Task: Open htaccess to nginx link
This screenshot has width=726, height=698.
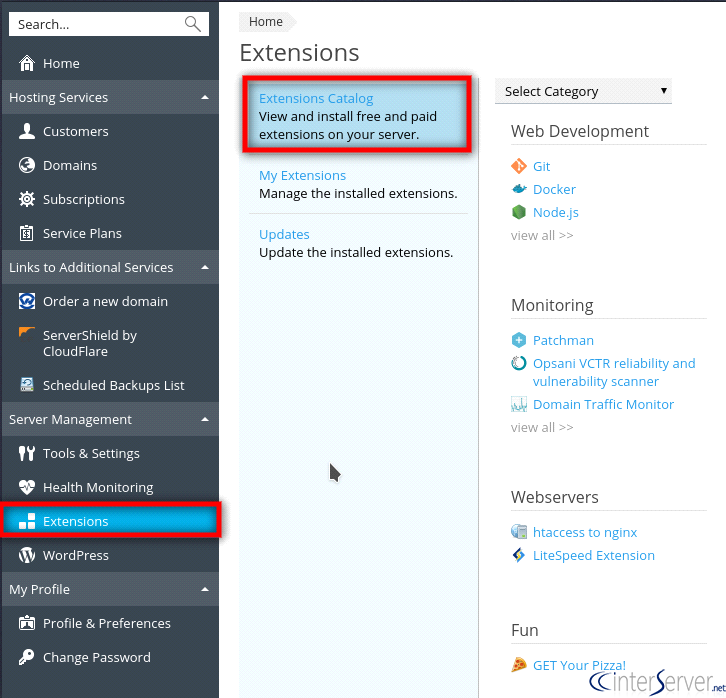Action: tap(585, 532)
